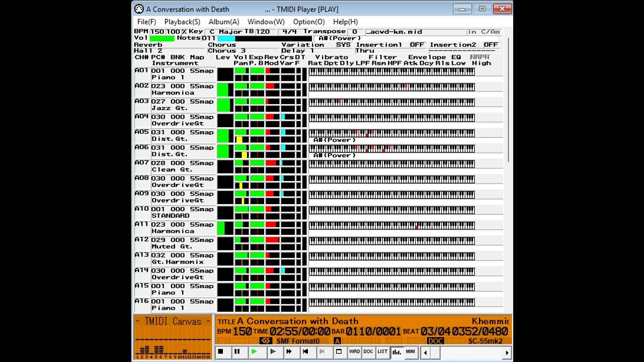
Task: Click the port A indicator
Action: [x=338, y=341]
